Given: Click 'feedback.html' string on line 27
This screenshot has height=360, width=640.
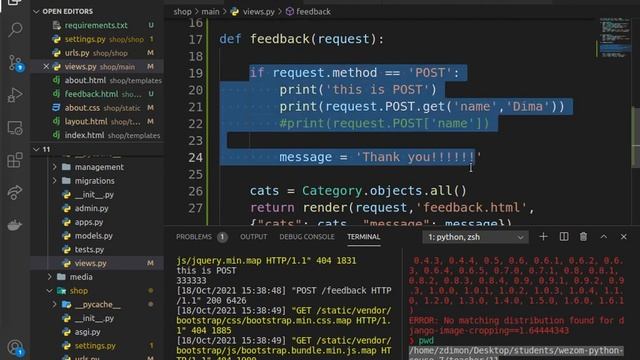Looking at the screenshot, I should 471,208.
